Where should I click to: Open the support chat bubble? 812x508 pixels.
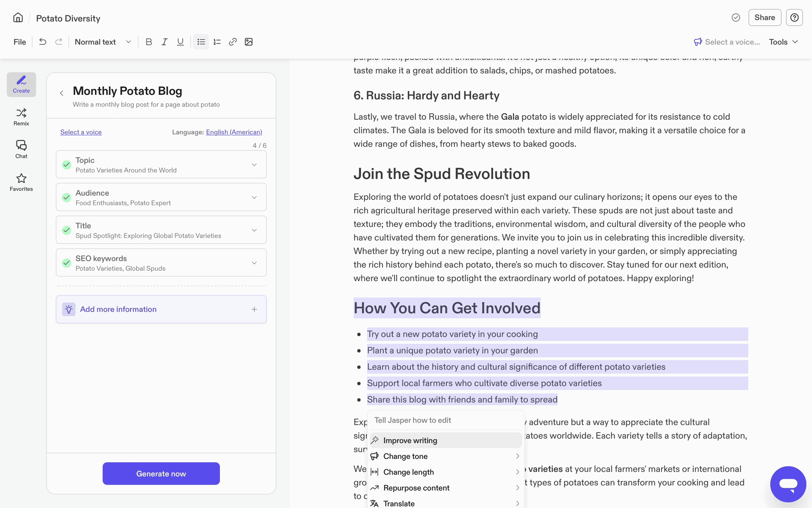pyautogui.click(x=788, y=484)
